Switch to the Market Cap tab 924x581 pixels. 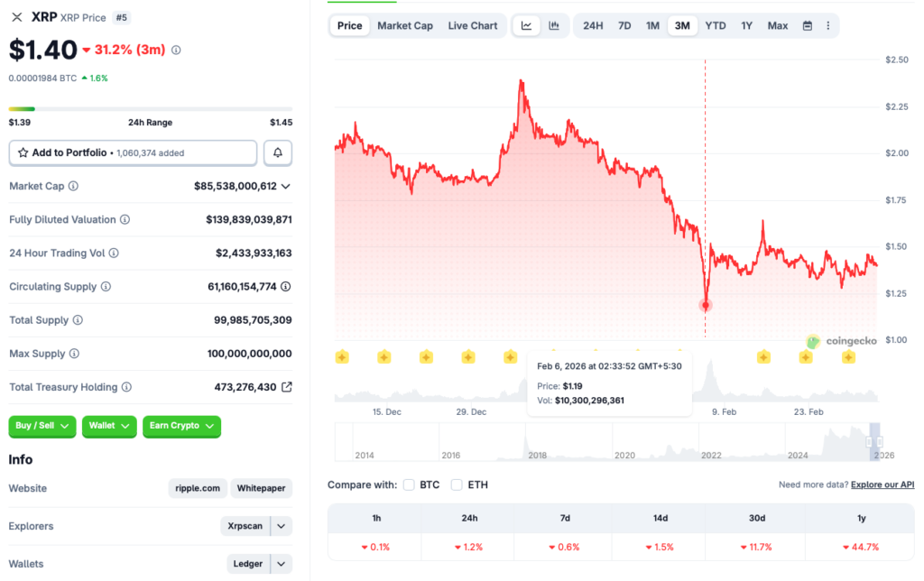coord(404,25)
